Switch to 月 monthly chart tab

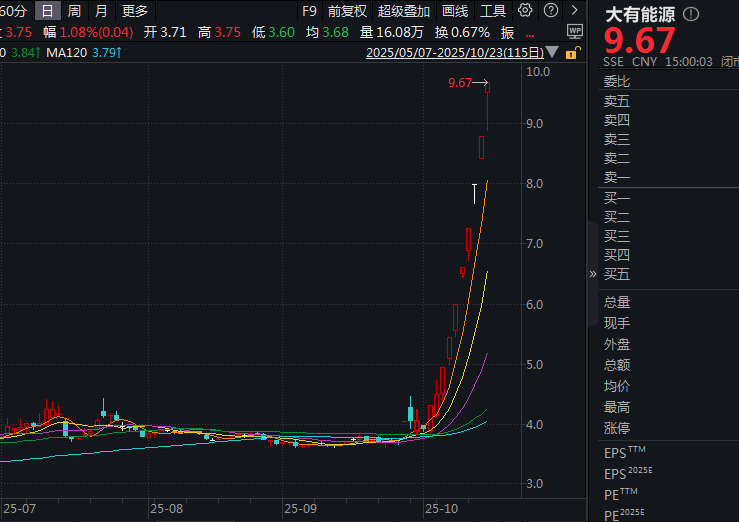101,11
